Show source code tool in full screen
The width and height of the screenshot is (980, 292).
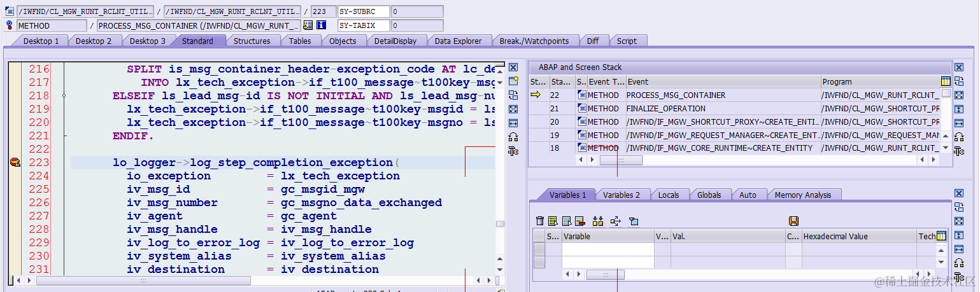point(513,109)
